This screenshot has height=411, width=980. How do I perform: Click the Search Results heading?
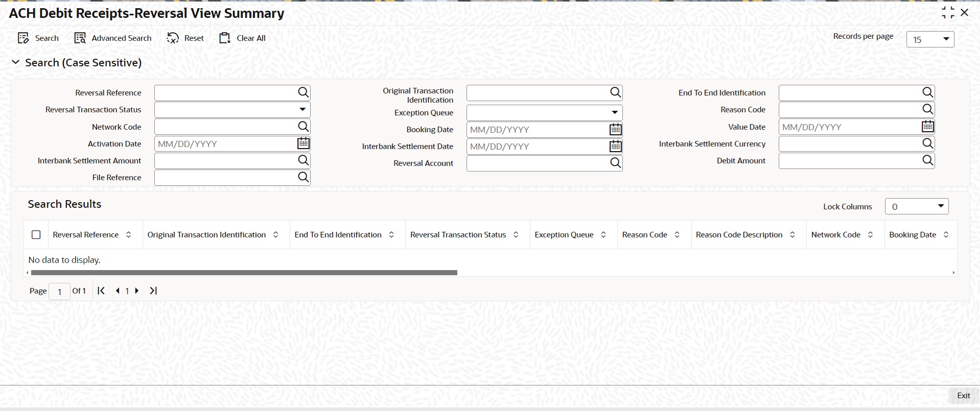click(64, 204)
